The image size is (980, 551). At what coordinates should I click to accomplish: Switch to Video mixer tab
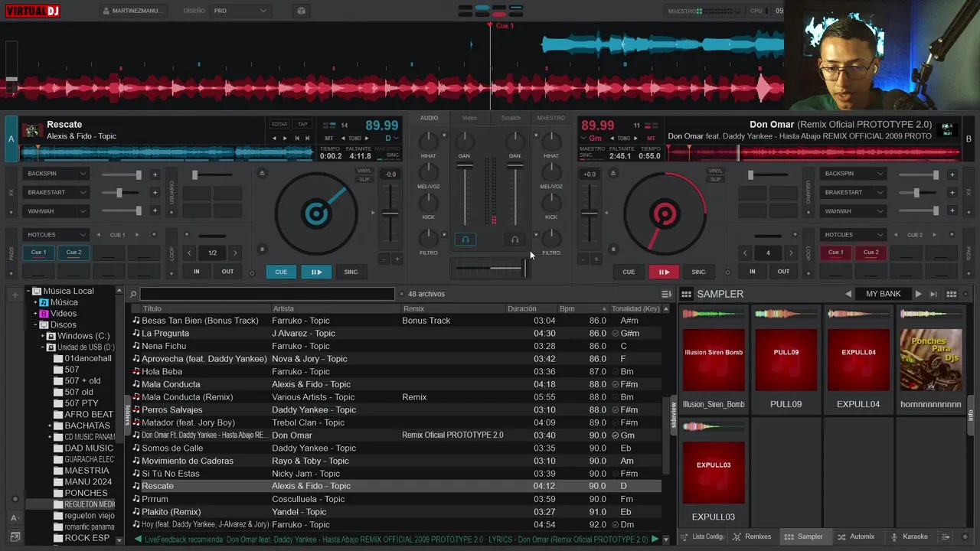coord(469,118)
